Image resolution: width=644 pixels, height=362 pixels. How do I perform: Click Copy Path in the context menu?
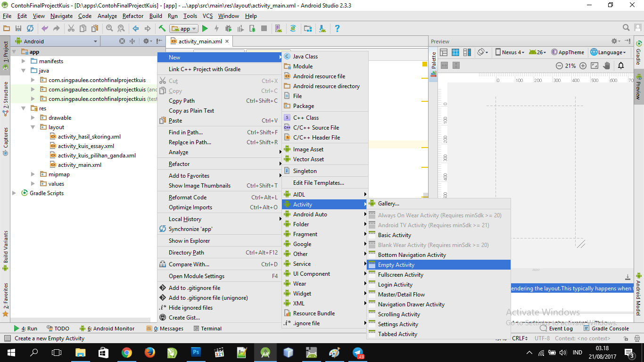[219, 101]
